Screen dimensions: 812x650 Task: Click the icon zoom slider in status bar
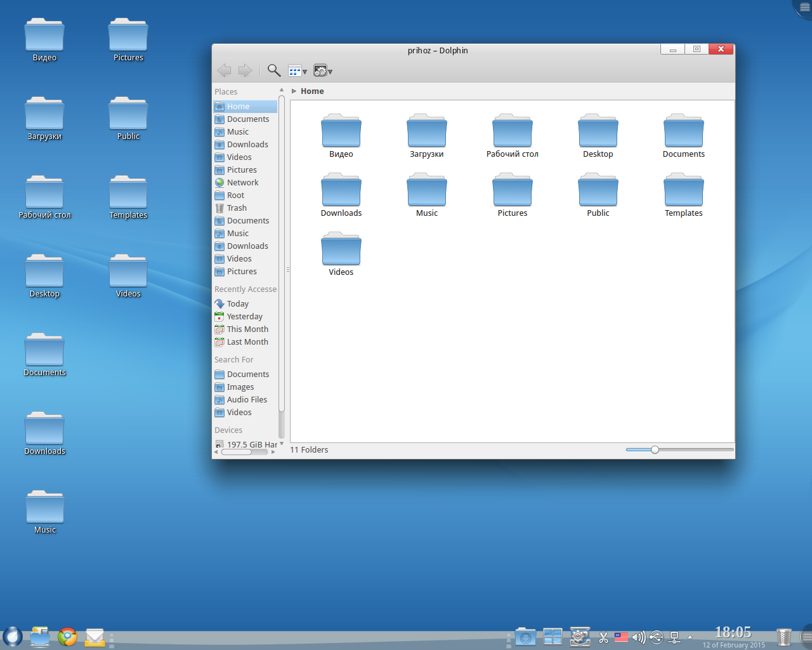tap(655, 449)
